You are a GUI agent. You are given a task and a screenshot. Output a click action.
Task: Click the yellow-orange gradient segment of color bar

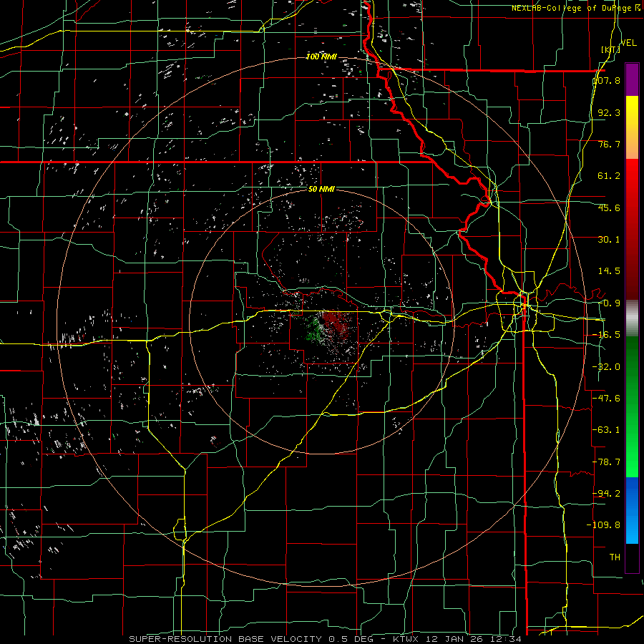(x=632, y=127)
